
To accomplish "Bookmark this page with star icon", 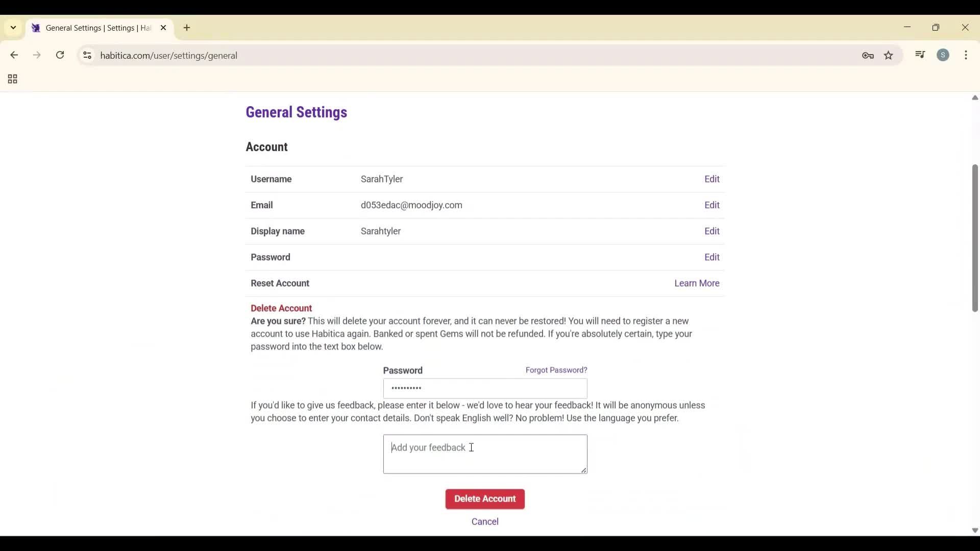I will coord(889,56).
